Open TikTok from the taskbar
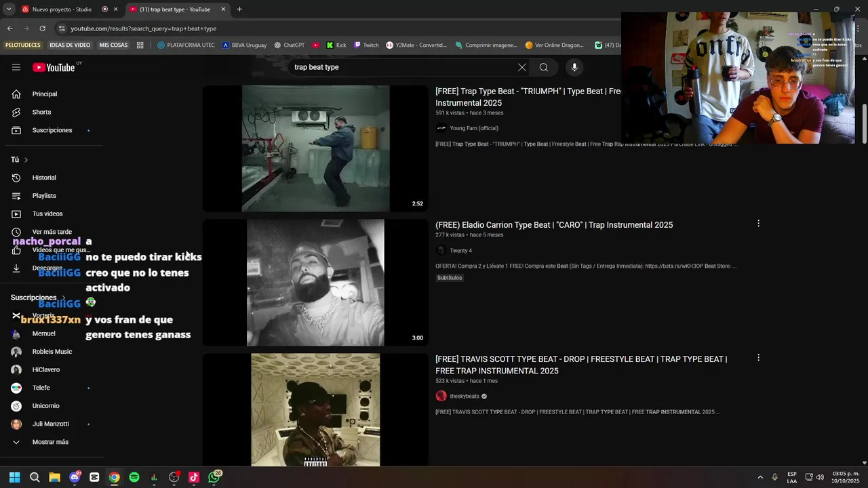The width and height of the screenshot is (868, 488). pyautogui.click(x=194, y=477)
